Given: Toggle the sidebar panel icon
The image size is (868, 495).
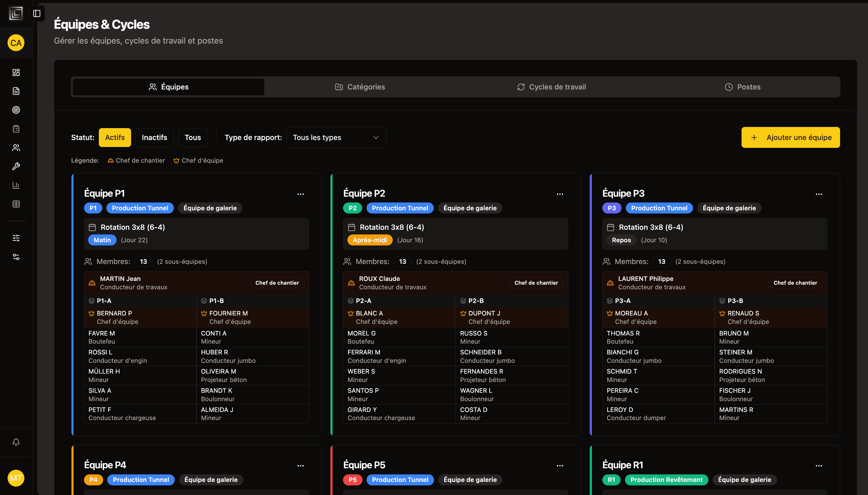Looking at the screenshot, I should point(37,14).
